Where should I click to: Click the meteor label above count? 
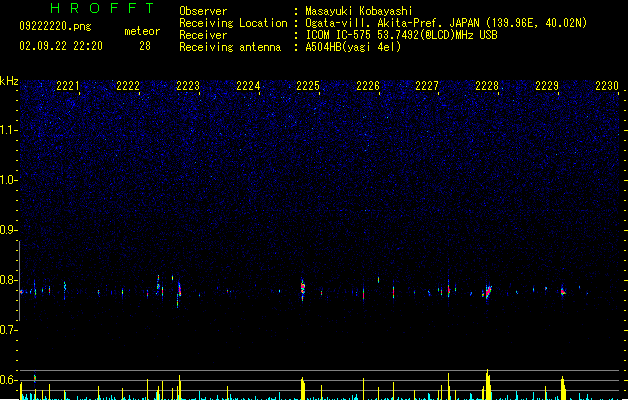coord(142,31)
